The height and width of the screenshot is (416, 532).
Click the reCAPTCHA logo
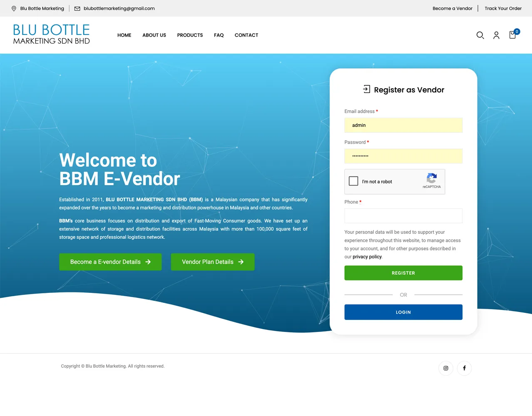click(432, 178)
